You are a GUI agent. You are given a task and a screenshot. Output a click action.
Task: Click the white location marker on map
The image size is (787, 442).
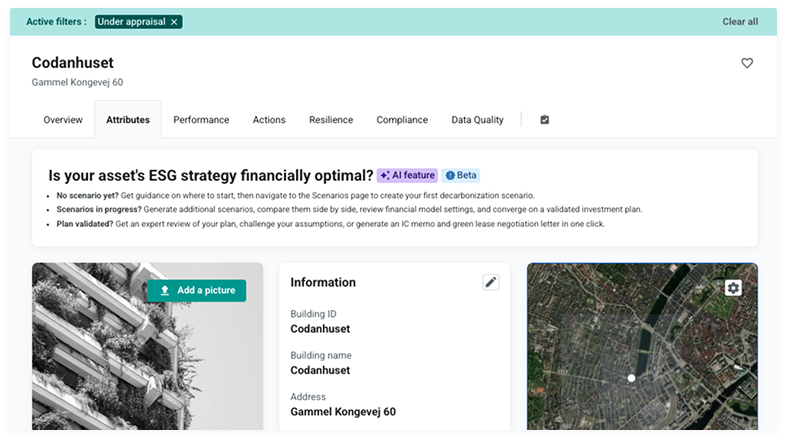click(x=631, y=378)
